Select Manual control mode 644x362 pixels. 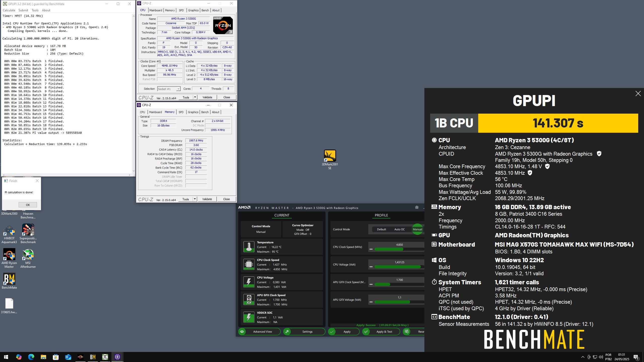pyautogui.click(x=417, y=229)
